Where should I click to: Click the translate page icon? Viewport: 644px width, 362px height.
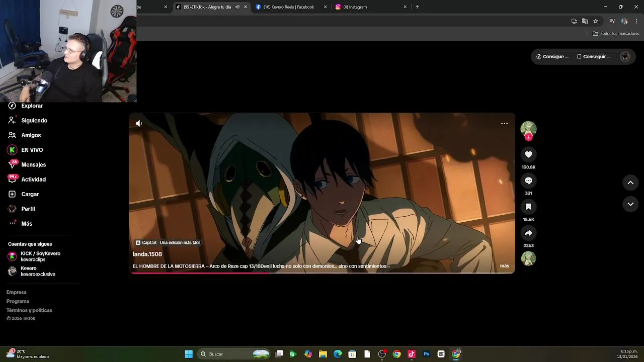[x=585, y=21]
